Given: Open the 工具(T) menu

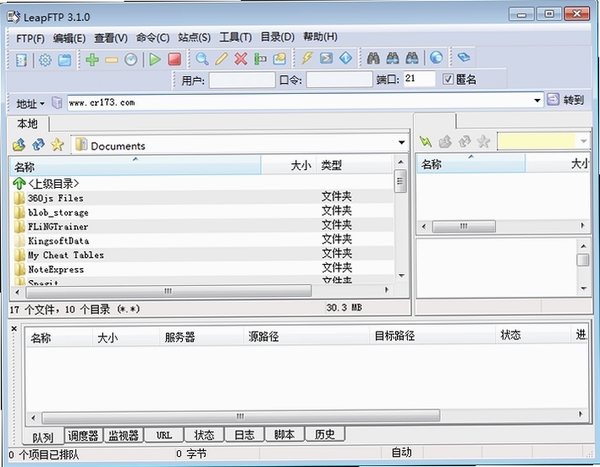Looking at the screenshot, I should click(236, 37).
